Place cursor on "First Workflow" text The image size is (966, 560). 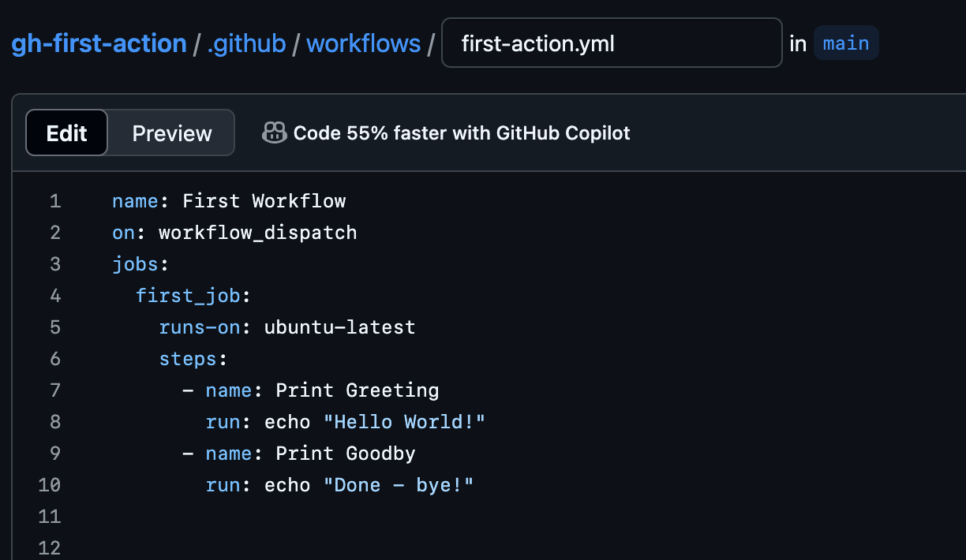pyautogui.click(x=264, y=201)
